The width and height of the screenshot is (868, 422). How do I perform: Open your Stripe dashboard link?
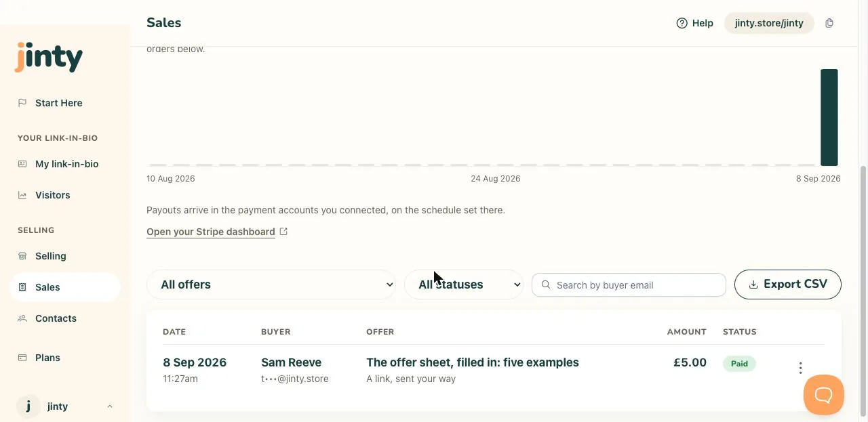pos(211,232)
